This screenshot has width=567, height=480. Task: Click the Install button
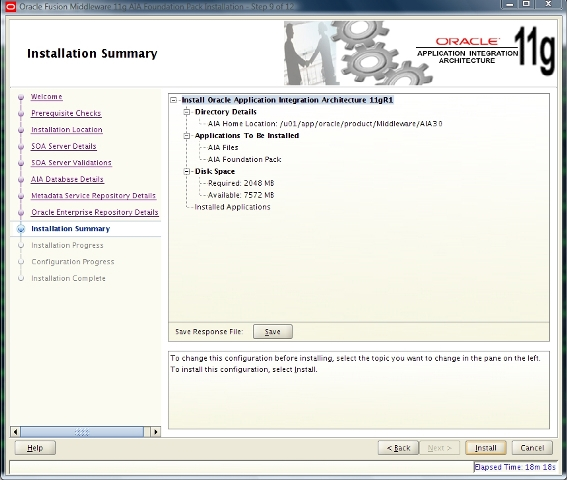click(x=485, y=448)
